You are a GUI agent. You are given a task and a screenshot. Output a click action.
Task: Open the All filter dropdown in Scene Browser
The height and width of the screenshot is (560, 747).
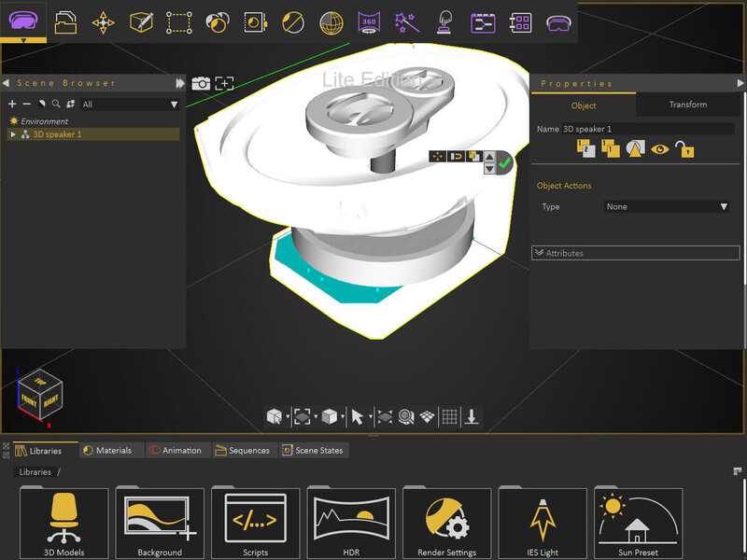[x=129, y=105]
